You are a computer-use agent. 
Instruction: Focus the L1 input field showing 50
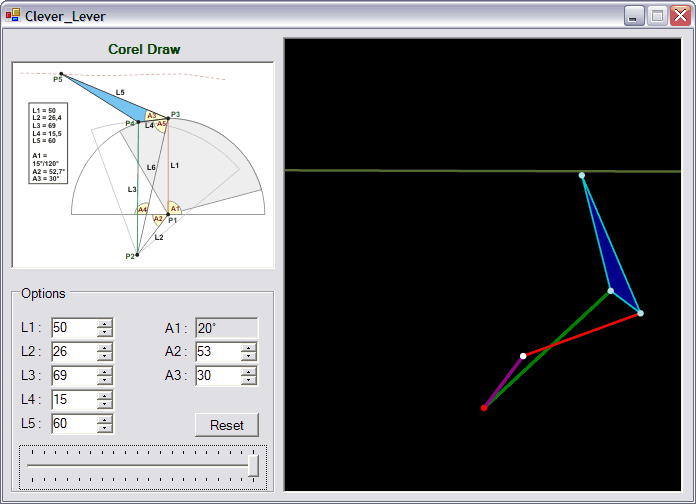tap(74, 328)
